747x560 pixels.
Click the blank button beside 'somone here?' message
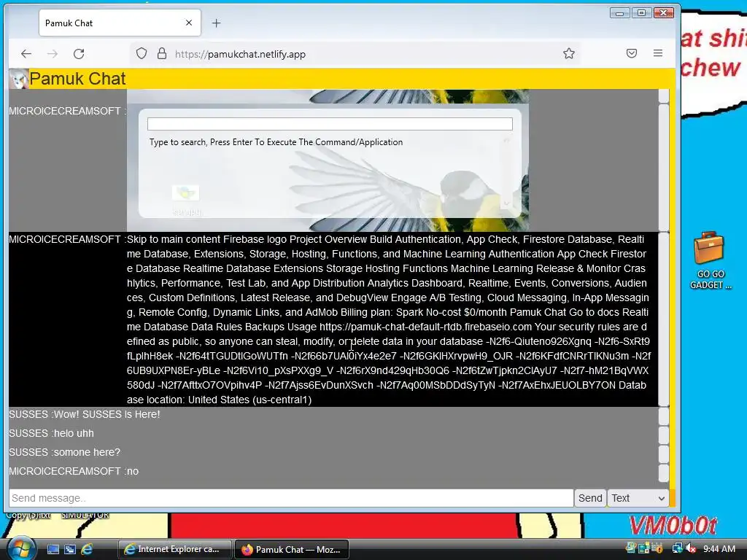[x=664, y=454]
